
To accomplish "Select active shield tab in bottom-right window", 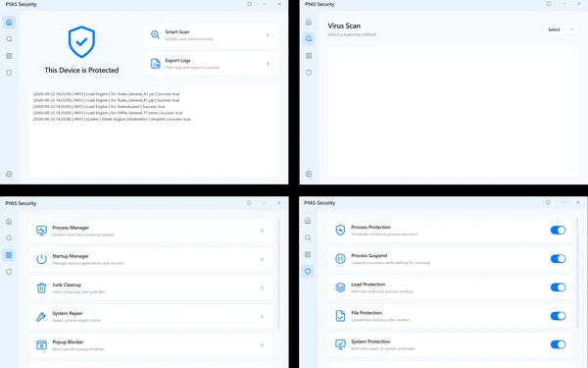I will click(x=308, y=271).
